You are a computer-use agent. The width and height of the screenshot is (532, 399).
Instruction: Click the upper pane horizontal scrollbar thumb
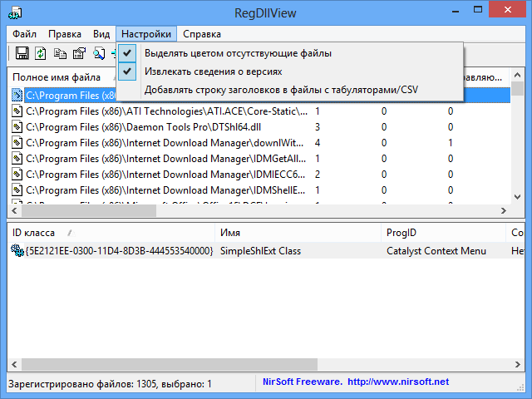click(89, 210)
